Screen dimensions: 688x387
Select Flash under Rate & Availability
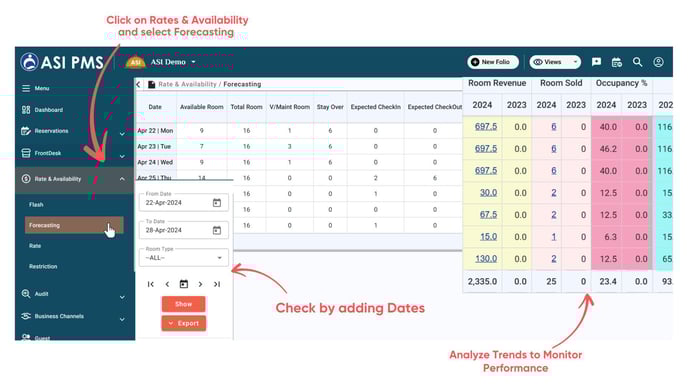point(36,204)
